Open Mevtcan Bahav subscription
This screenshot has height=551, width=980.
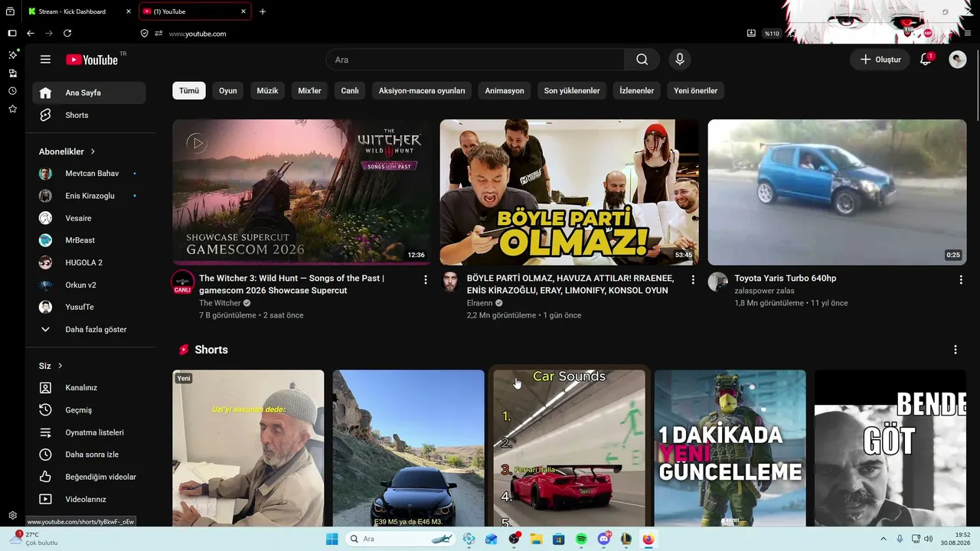pos(89,174)
